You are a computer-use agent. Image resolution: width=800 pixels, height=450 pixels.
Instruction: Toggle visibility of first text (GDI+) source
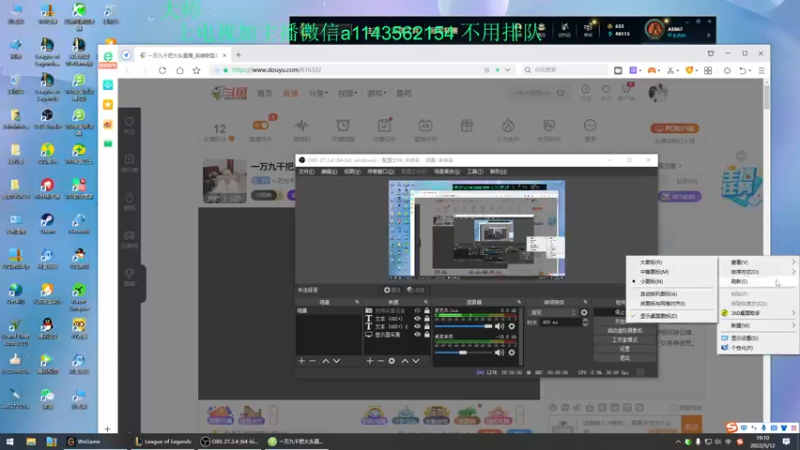[x=417, y=319]
